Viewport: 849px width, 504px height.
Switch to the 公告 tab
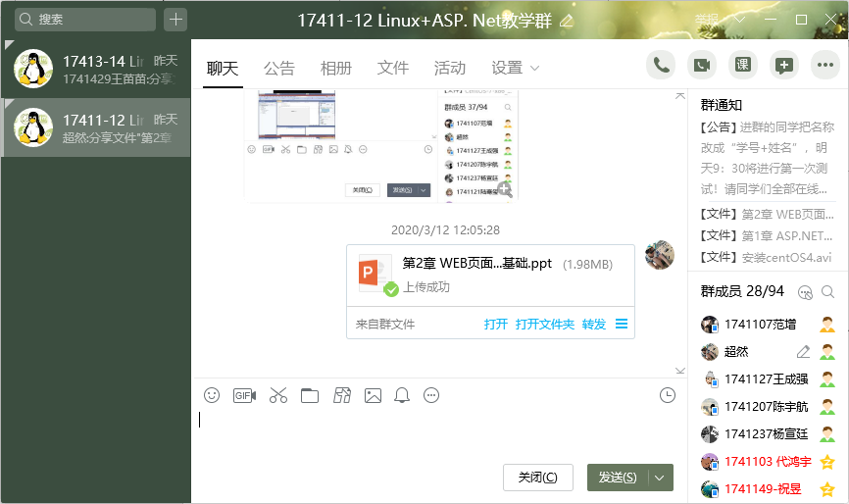click(x=278, y=68)
